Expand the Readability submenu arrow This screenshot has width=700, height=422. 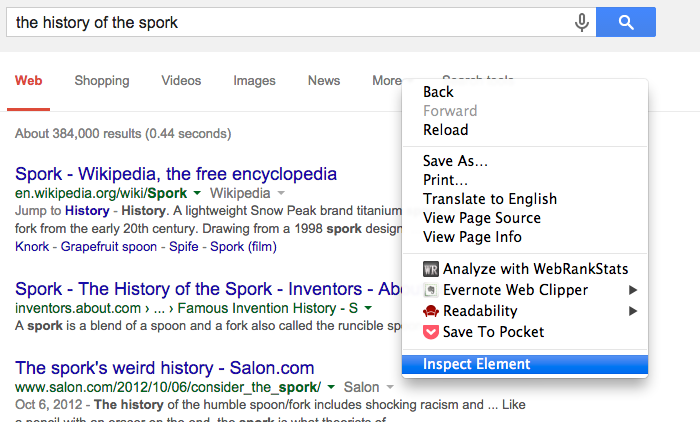(633, 311)
